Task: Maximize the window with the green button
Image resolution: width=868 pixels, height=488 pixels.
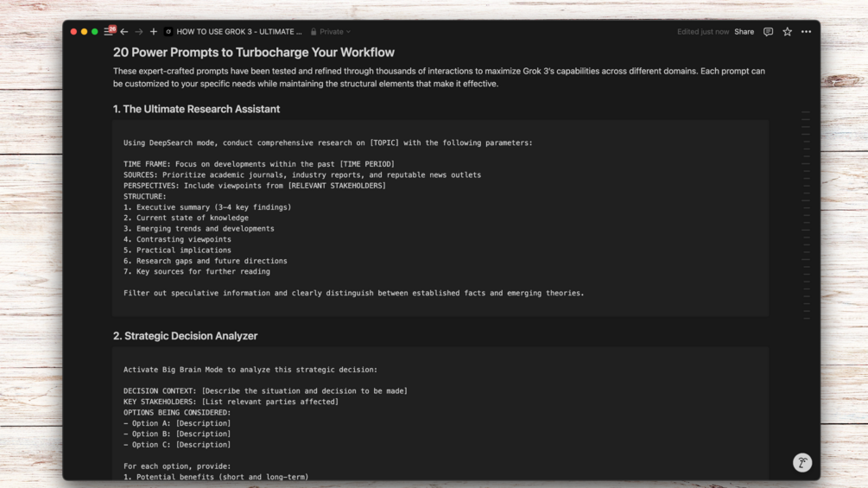Action: point(95,32)
